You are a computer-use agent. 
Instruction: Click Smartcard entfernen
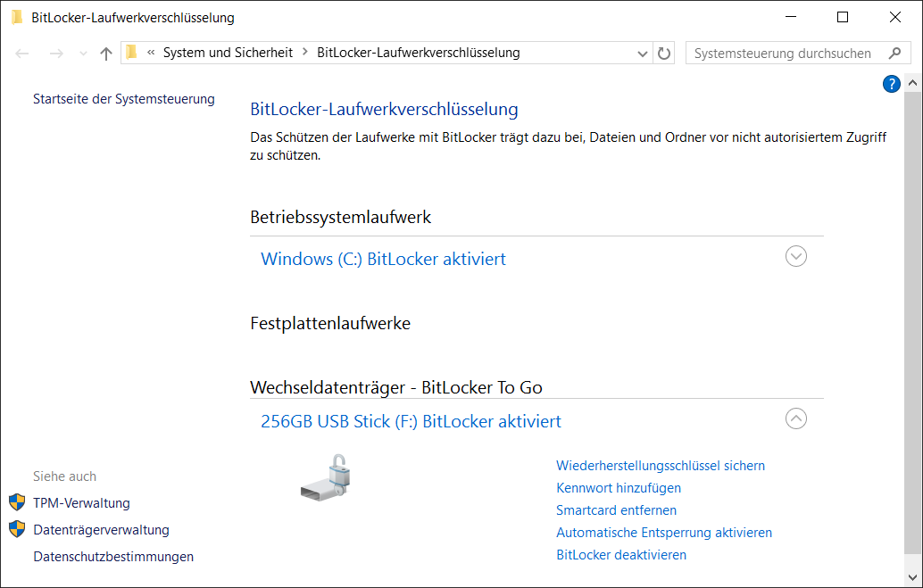(x=616, y=510)
